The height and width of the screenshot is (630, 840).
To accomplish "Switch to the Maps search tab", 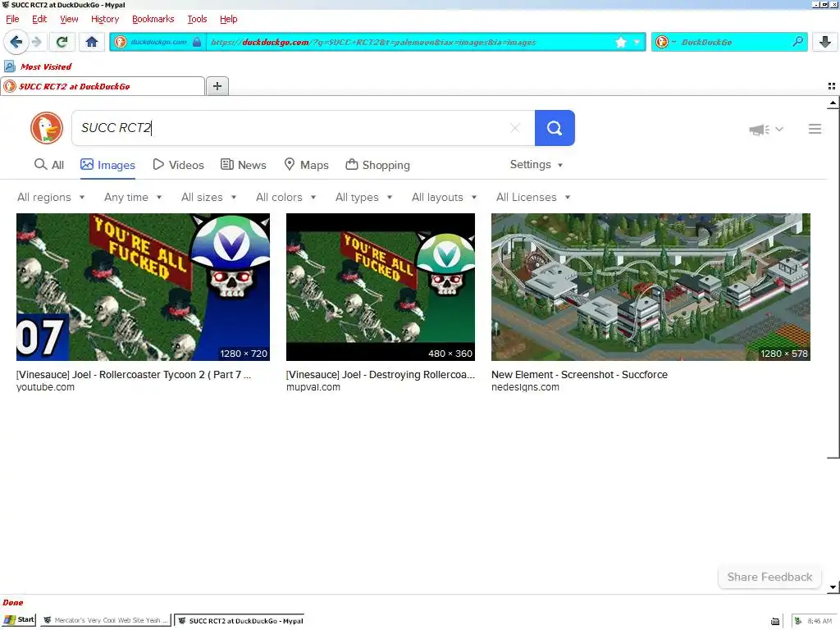I will (x=306, y=165).
